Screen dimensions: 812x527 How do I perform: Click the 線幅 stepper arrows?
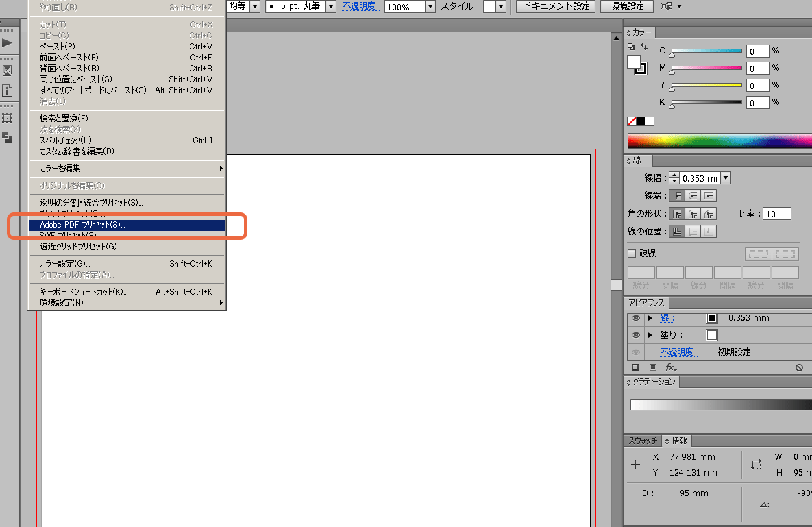pos(674,178)
